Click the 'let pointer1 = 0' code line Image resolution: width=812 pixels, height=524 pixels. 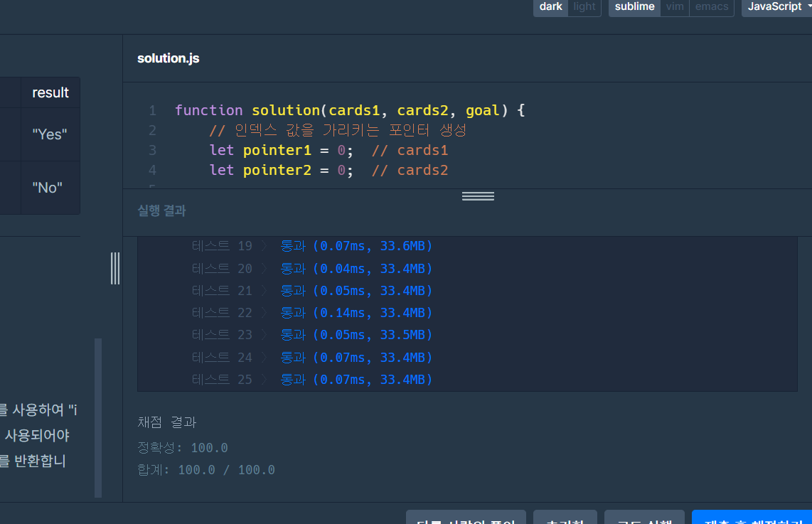(281, 150)
